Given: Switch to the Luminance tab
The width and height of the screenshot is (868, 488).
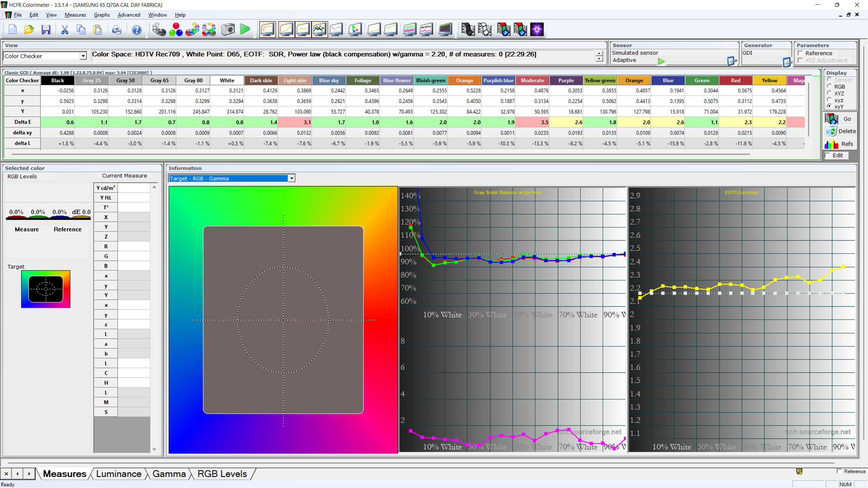Looking at the screenshot, I should [119, 474].
